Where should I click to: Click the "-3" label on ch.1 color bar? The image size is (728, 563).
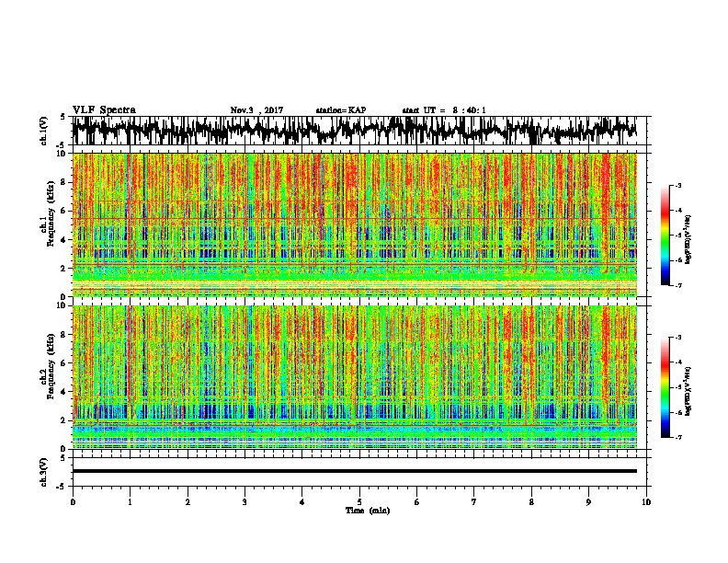pos(677,186)
